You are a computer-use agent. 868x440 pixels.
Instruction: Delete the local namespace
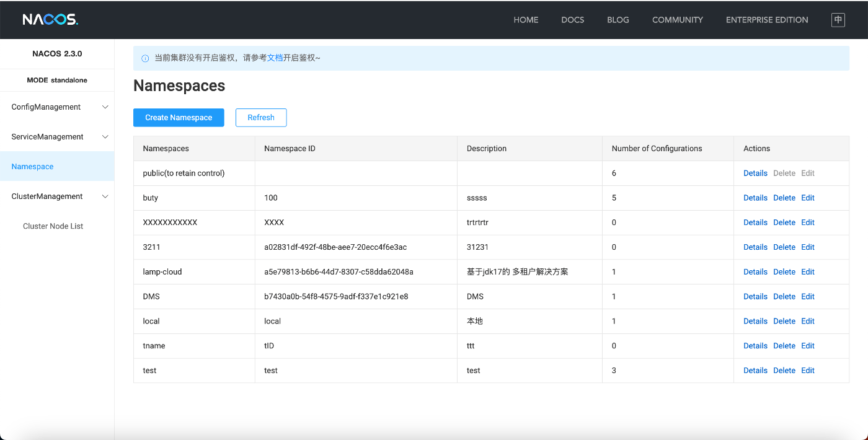pyautogui.click(x=784, y=322)
